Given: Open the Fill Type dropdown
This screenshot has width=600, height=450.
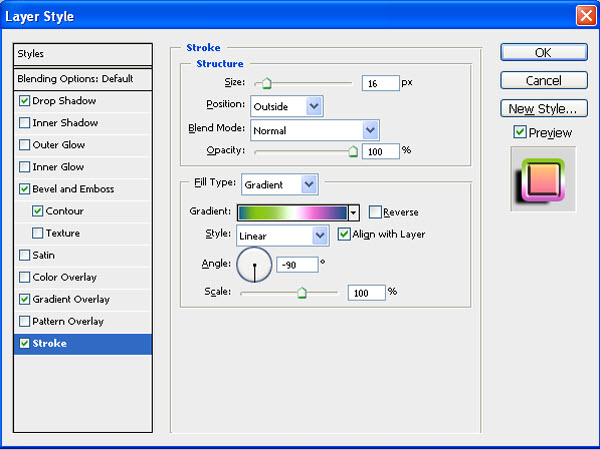Looking at the screenshot, I should [x=308, y=184].
